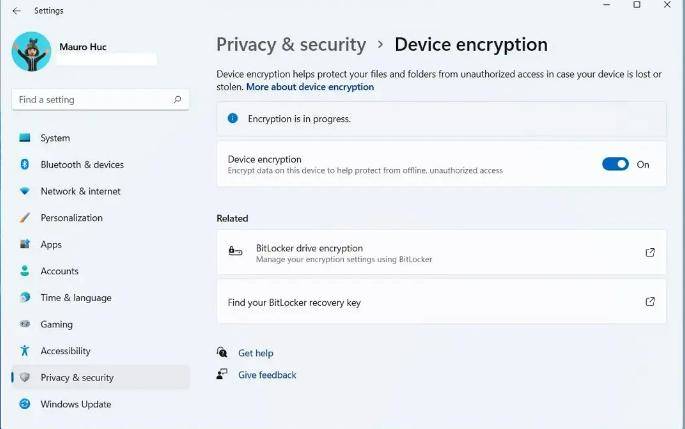Click the Bluetooth & devices icon
This screenshot has width=685, height=429.
[x=25, y=164]
